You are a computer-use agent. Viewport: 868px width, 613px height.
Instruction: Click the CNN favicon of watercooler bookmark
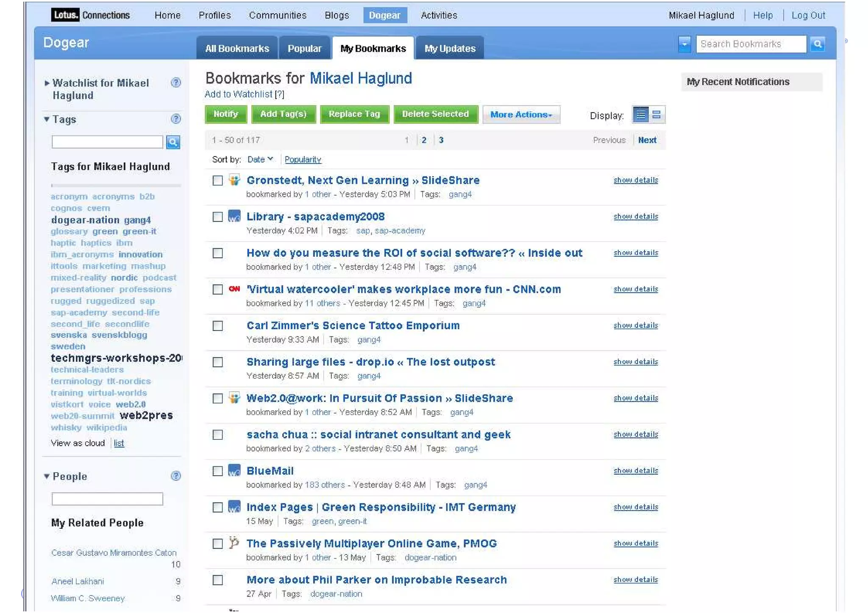[234, 289]
